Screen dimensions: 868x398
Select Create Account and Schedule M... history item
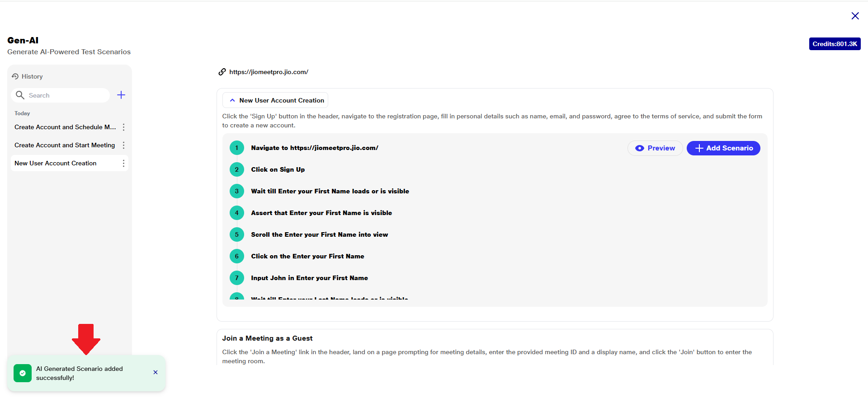(x=65, y=127)
